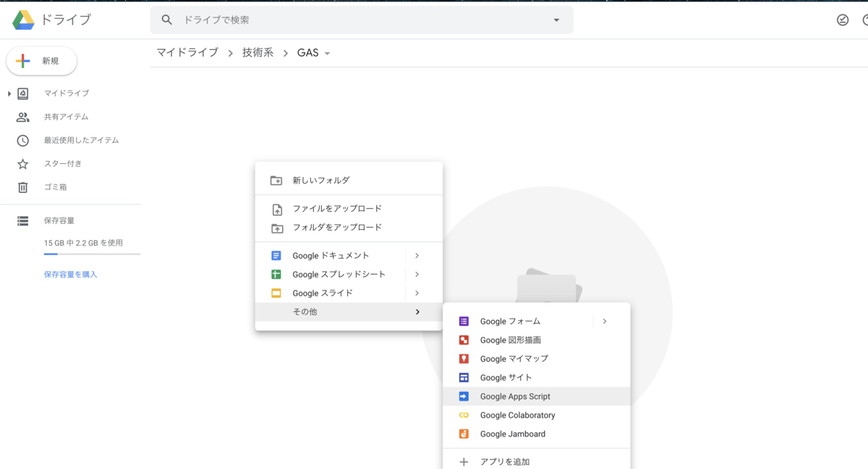The image size is (868, 469).
Task: Click the Google Jamboard icon
Action: 464,434
